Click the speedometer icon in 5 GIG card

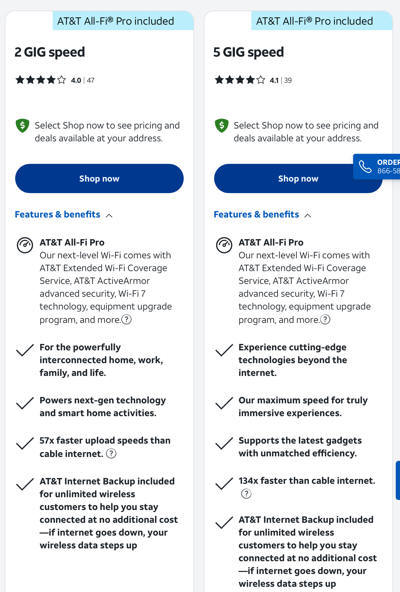(224, 245)
